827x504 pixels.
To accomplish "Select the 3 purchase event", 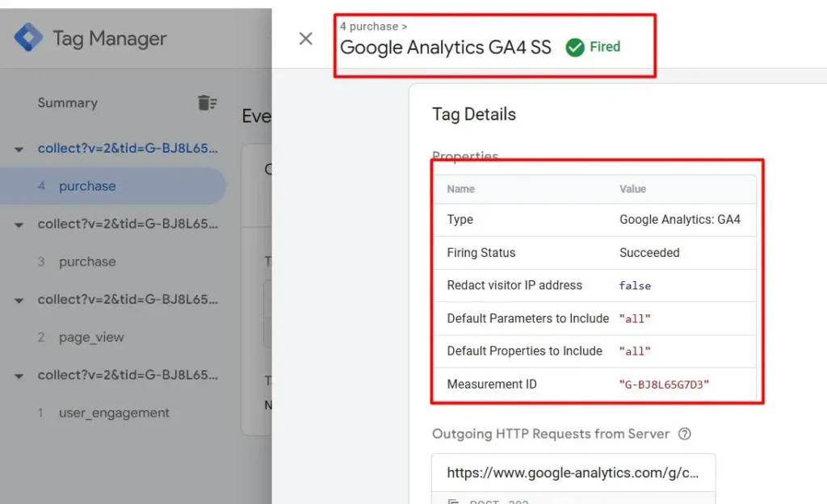I will [x=87, y=262].
